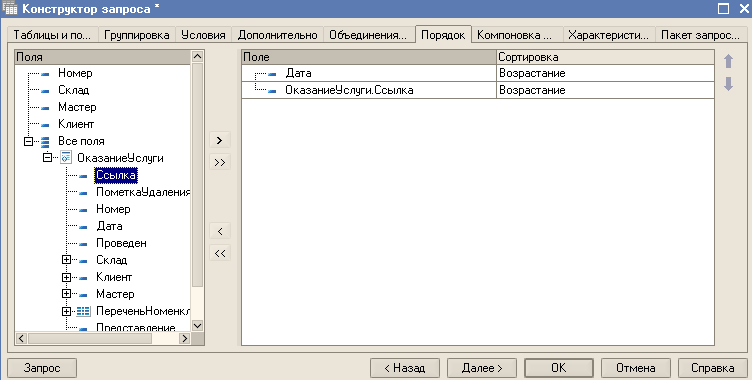Select the Ссылка field in tree

(x=116, y=175)
